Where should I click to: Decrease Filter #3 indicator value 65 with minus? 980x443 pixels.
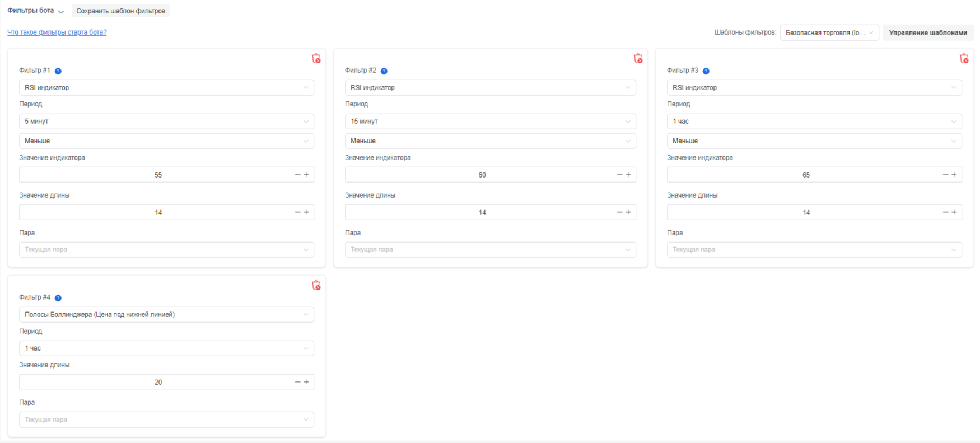(945, 175)
